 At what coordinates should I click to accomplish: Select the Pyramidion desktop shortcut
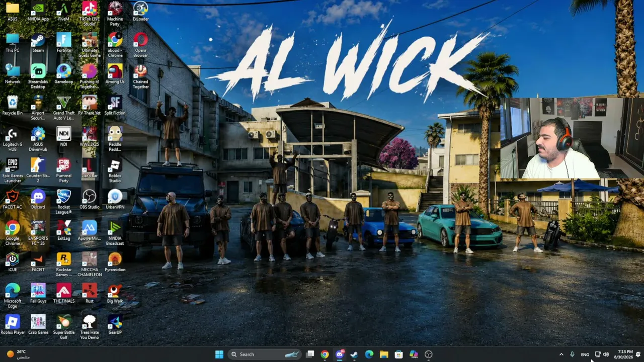pyautogui.click(x=115, y=262)
